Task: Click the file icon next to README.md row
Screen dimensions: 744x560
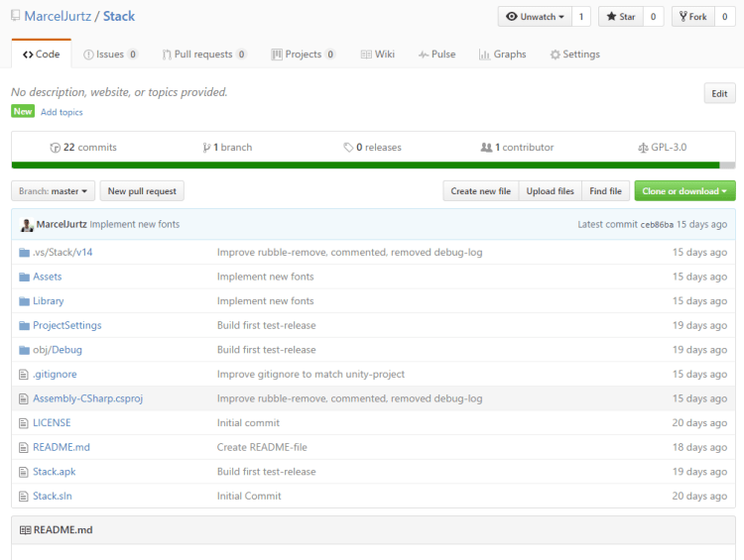Action: click(23, 448)
